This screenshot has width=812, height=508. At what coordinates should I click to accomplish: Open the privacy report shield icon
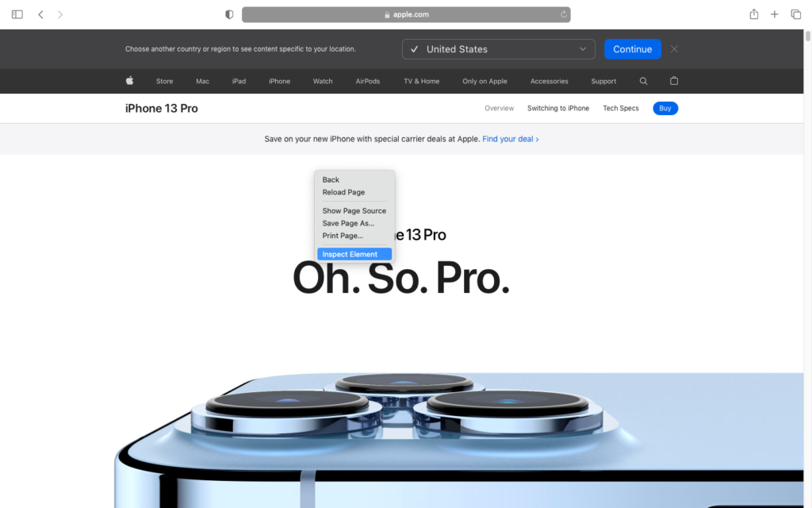pyautogui.click(x=229, y=14)
